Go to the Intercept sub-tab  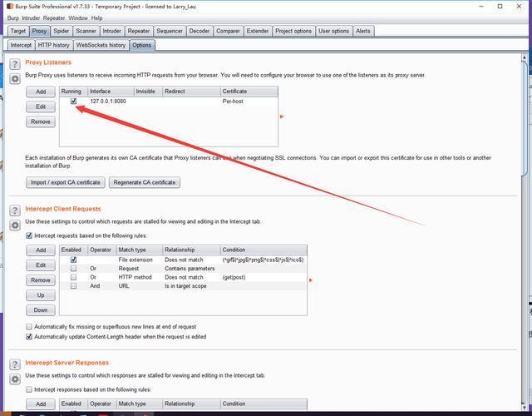tap(21, 45)
